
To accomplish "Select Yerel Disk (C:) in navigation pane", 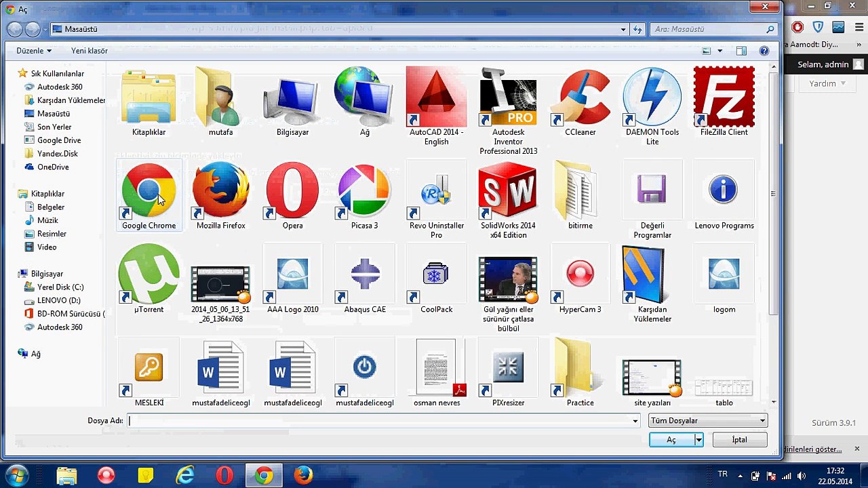I will (x=60, y=287).
